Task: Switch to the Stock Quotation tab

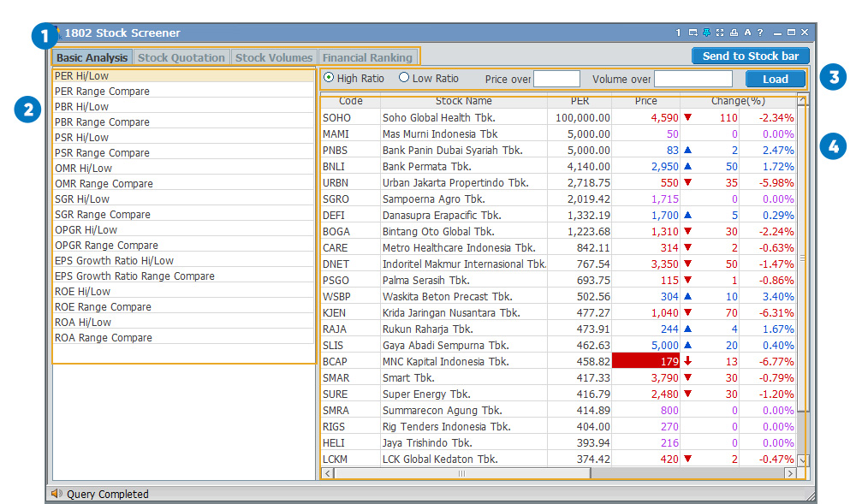Action: point(181,57)
